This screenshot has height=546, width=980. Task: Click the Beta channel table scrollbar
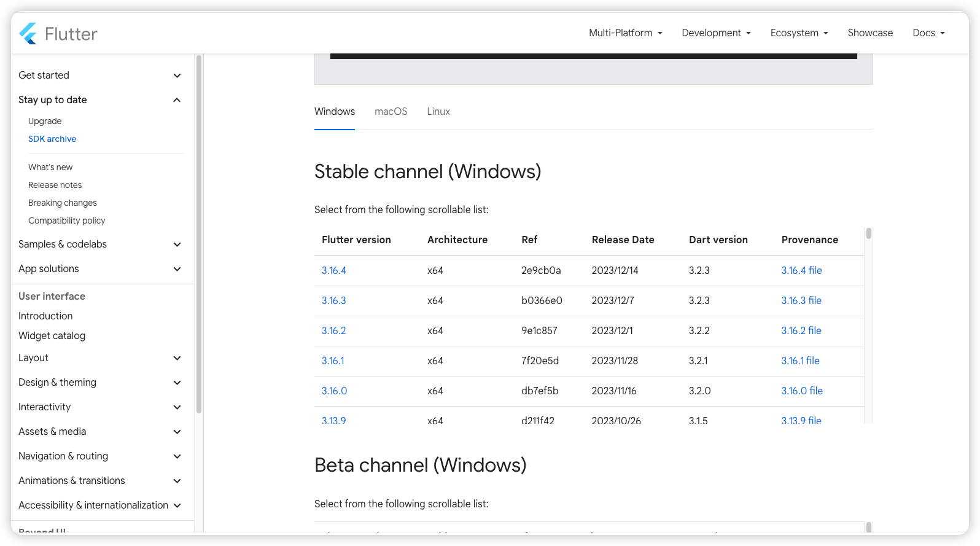[869, 528]
